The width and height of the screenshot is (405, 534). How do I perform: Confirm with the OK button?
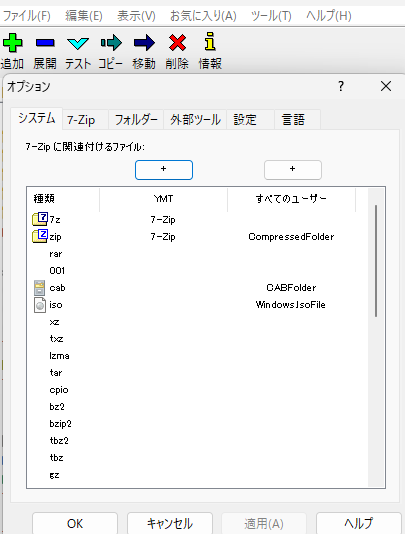[75, 523]
